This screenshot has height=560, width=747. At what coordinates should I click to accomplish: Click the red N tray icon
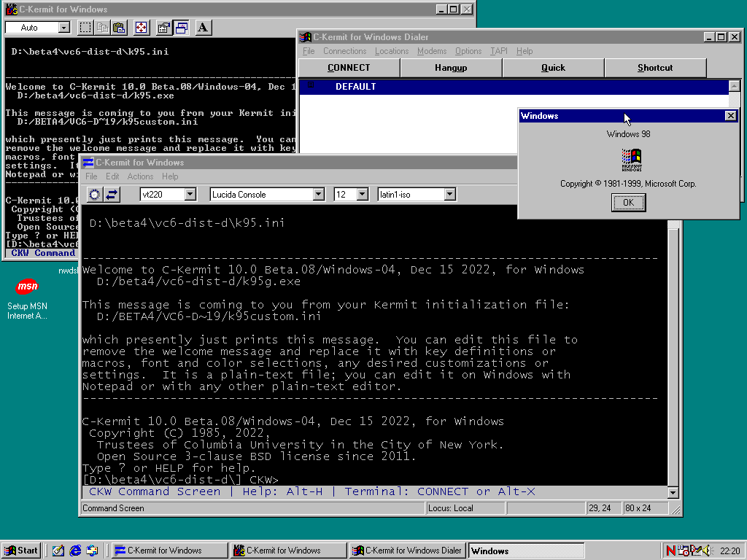point(671,551)
